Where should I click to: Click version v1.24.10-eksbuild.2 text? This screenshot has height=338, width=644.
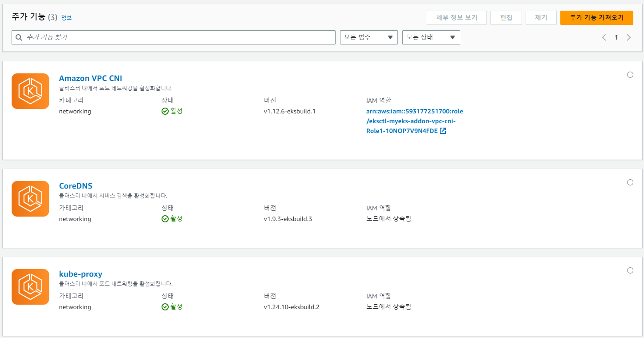click(x=292, y=307)
